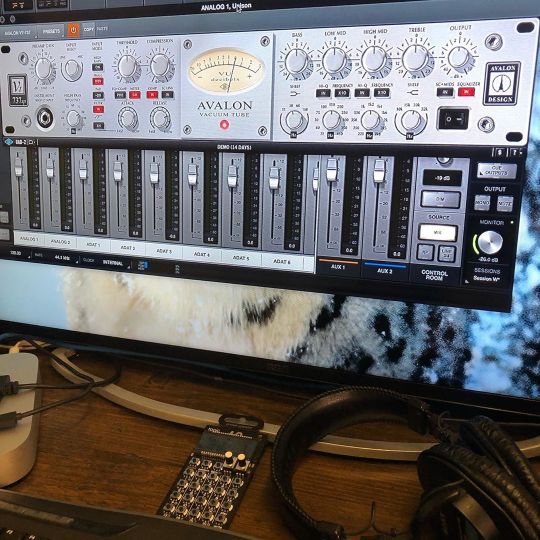Click the ANALOG 1 channel fader
This screenshot has height=540, width=540.
18,168
